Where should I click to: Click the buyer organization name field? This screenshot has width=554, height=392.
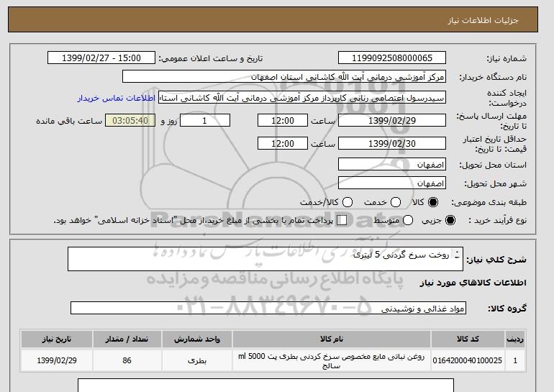pos(284,77)
